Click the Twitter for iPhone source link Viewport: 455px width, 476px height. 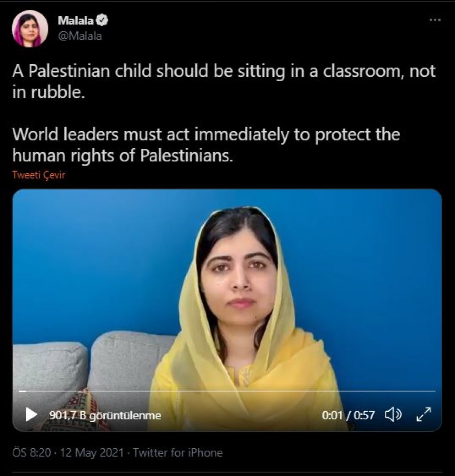[x=178, y=453]
